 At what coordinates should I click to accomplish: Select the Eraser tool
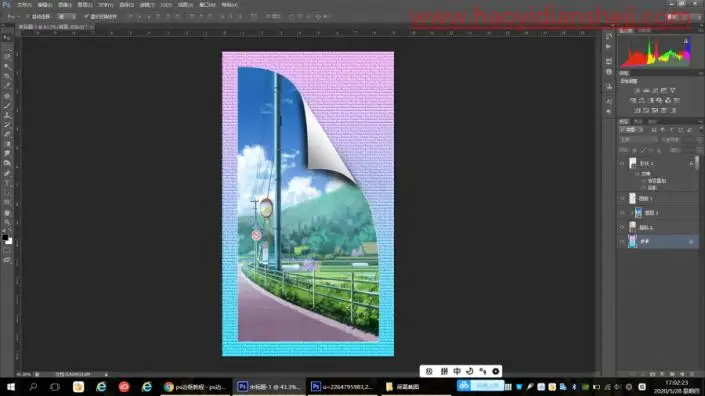pos(7,134)
